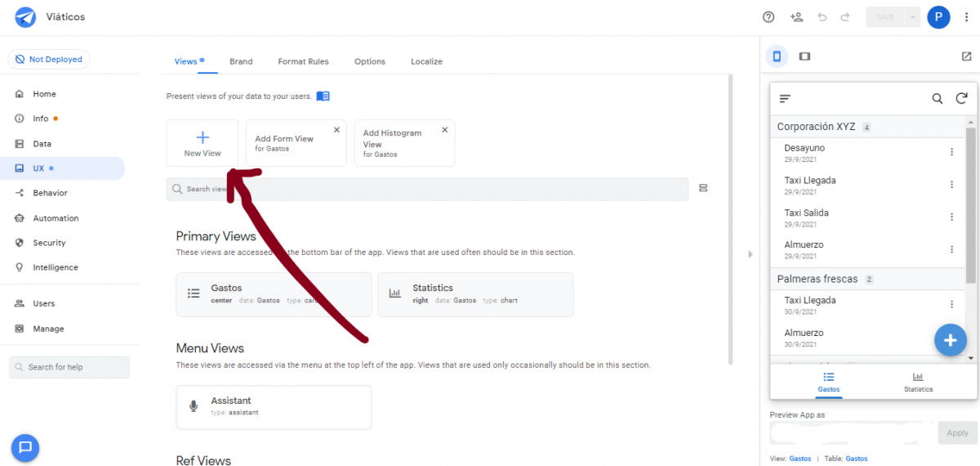Open the Save dropdown arrow
This screenshot has height=466, width=980.
coord(912,16)
